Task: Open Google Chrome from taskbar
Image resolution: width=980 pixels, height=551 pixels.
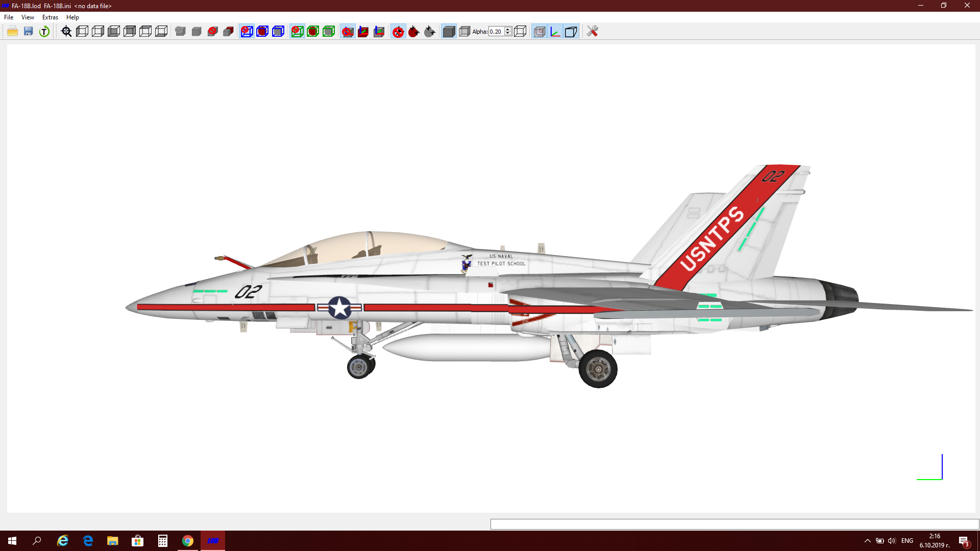Action: (188, 541)
